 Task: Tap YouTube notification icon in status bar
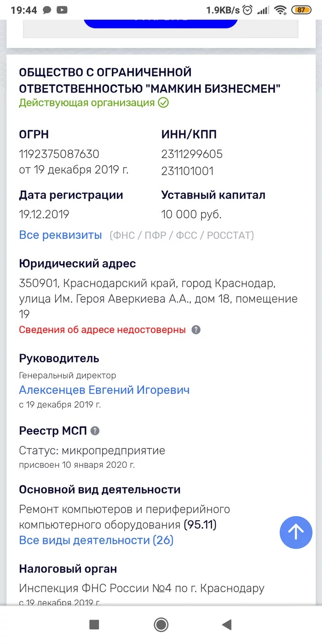coord(62,10)
